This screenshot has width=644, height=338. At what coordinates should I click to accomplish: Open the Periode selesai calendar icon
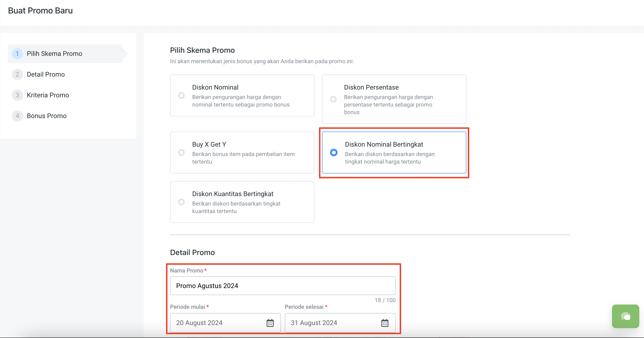coord(385,323)
